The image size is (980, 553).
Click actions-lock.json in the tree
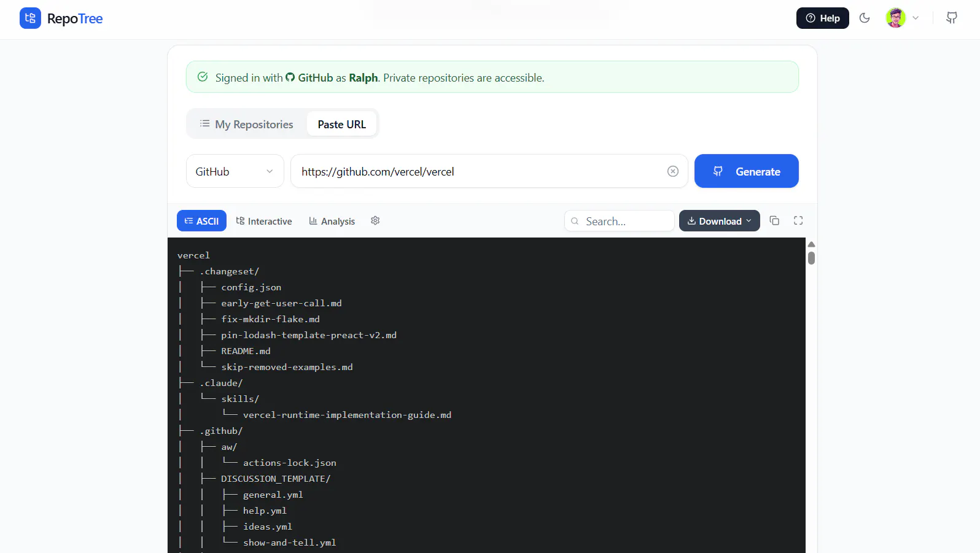[290, 463]
